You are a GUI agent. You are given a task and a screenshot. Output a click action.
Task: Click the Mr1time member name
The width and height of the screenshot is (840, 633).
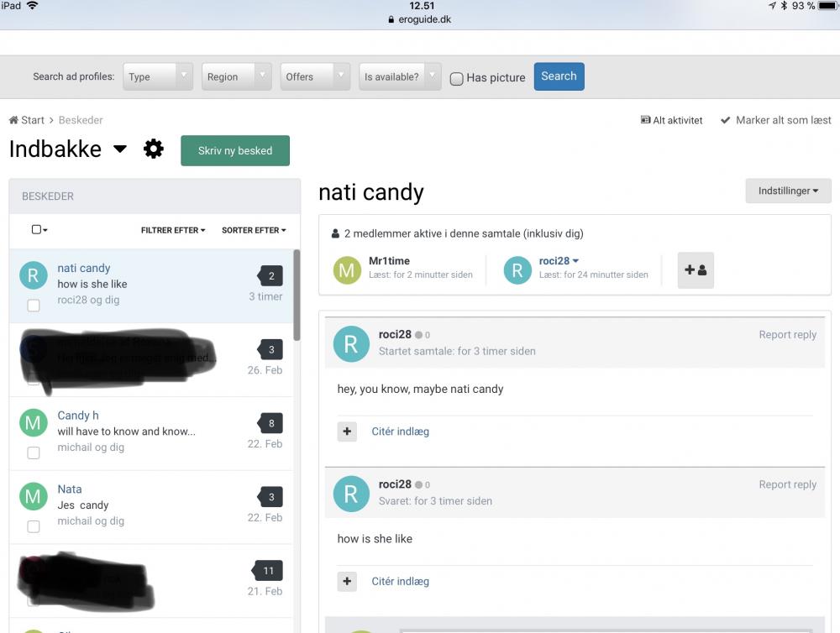pos(389,261)
